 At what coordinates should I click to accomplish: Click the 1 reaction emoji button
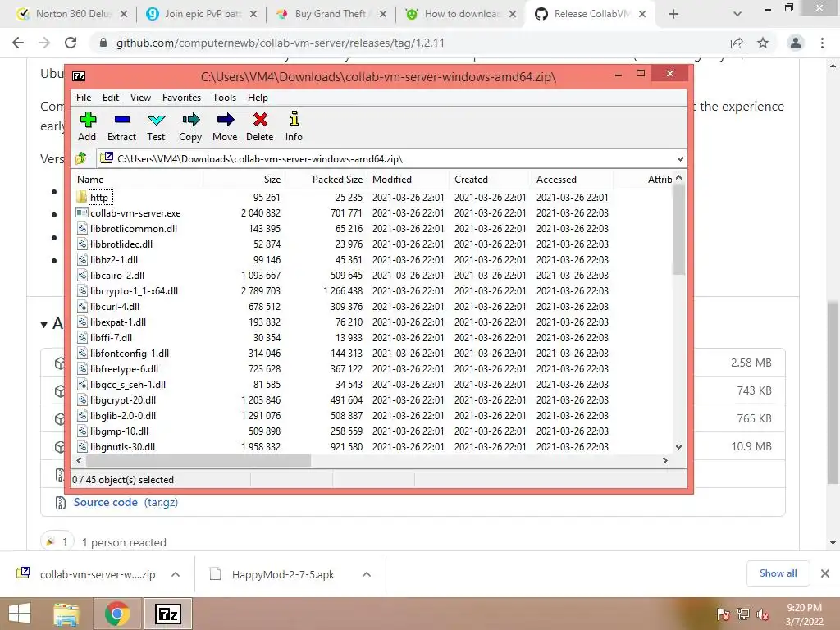(x=57, y=541)
